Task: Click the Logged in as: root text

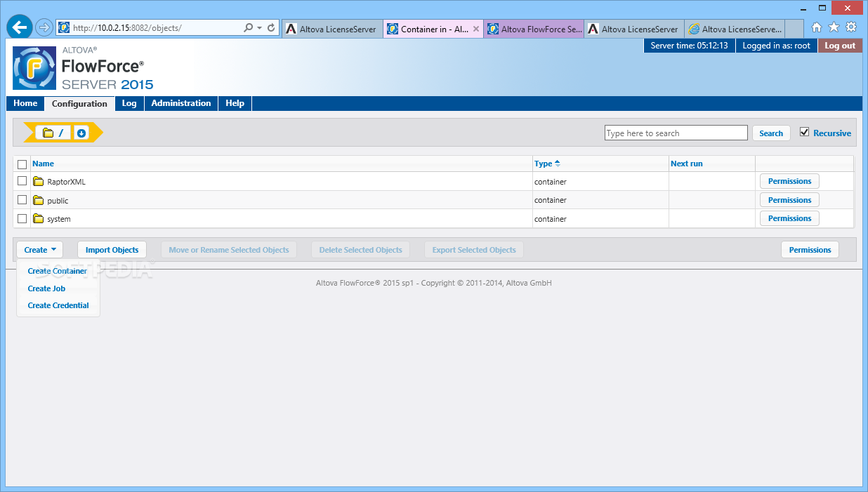Action: (776, 46)
